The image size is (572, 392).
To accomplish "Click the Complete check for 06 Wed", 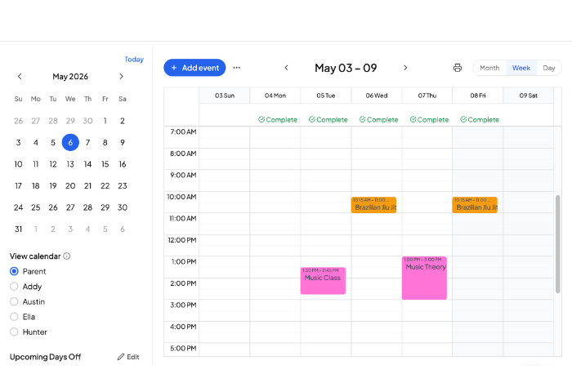I will tap(378, 119).
